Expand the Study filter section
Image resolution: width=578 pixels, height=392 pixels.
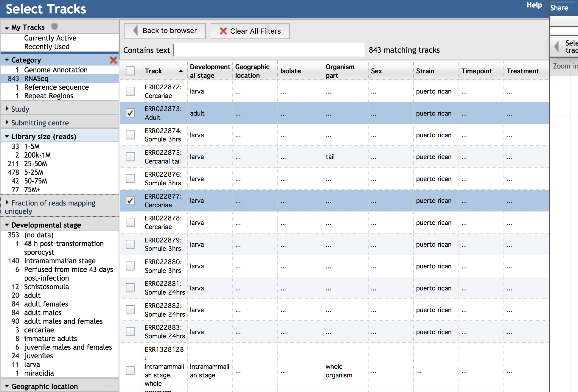[x=20, y=109]
